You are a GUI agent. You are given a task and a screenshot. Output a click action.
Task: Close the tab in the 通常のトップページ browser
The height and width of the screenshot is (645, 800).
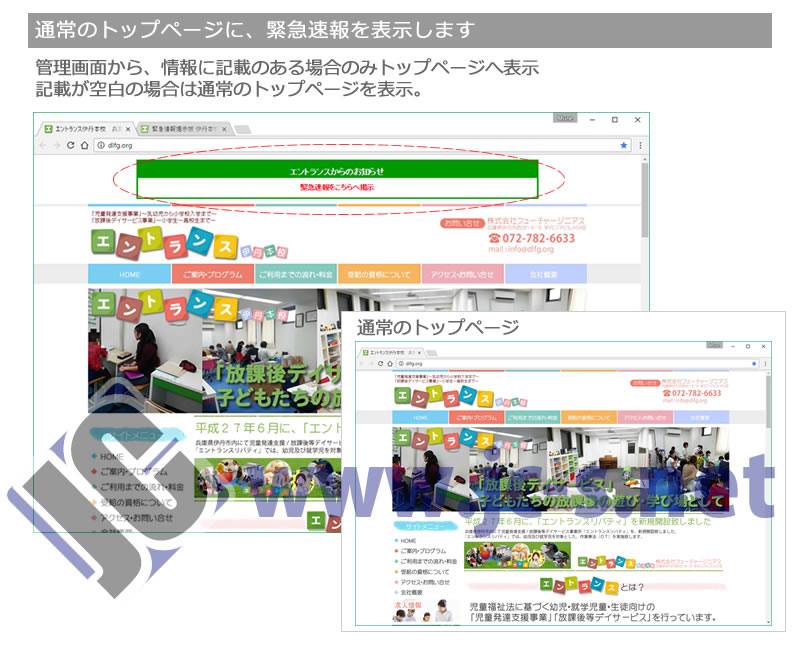point(420,353)
